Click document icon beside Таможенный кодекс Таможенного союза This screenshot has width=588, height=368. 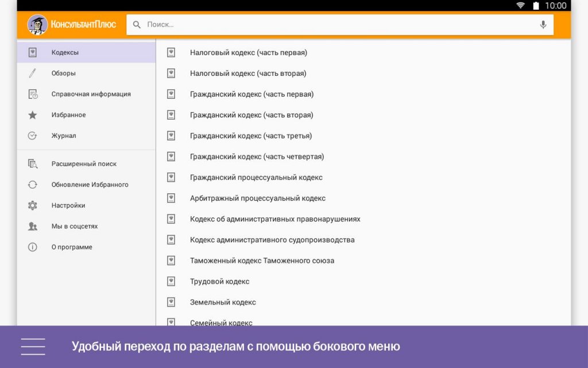[x=171, y=260]
